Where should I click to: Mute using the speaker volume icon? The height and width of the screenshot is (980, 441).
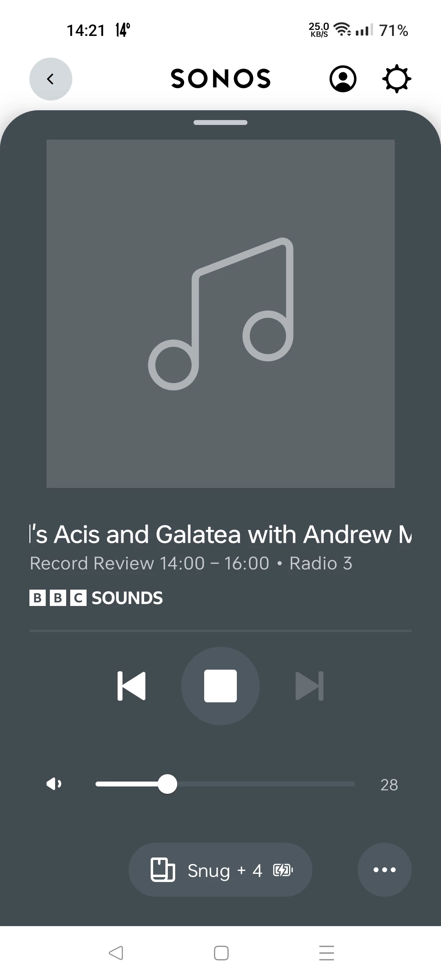click(x=54, y=784)
